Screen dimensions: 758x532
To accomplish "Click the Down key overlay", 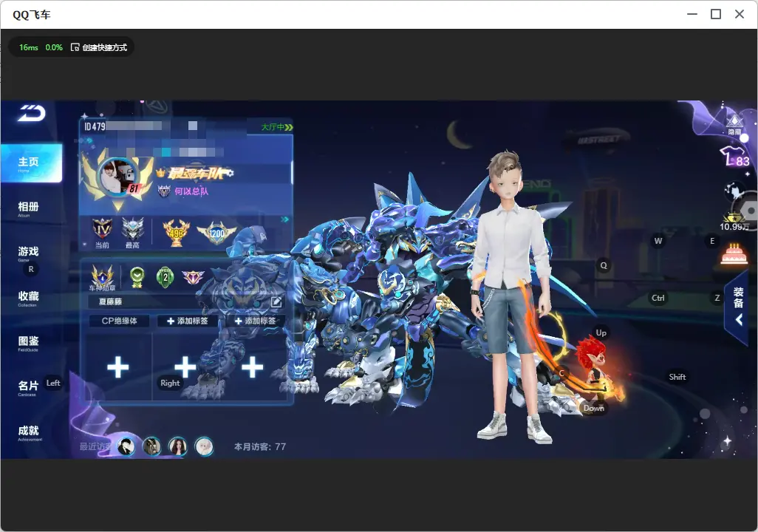I will tap(594, 408).
